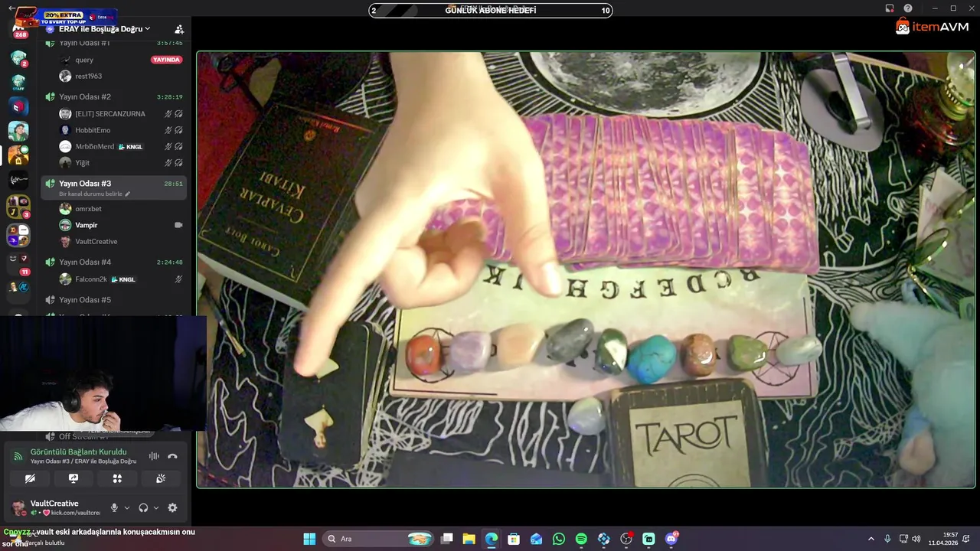Open the server folder with 3 badge

18,207
